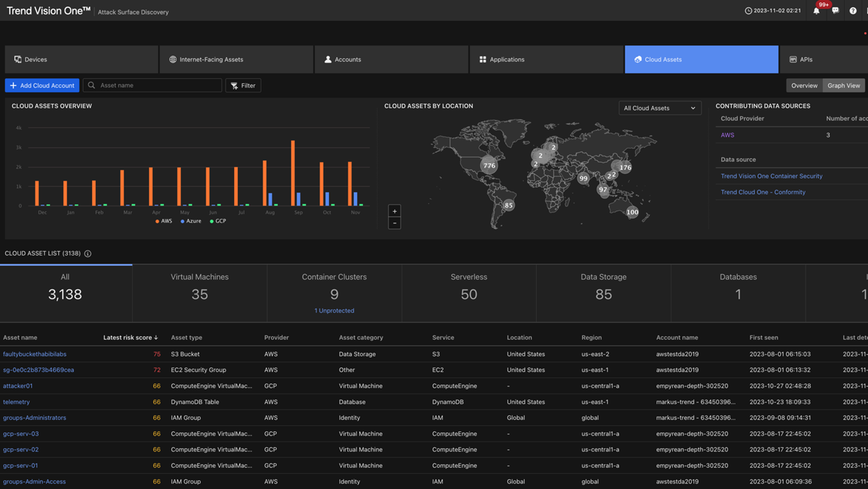Screen dimensions: 868x489
Task: Click Add Cloud Account button
Action: click(x=42, y=86)
